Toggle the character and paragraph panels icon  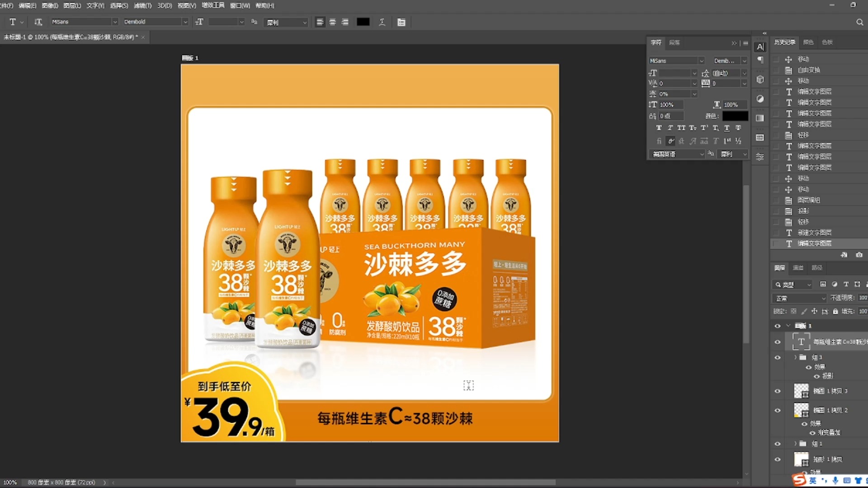coord(401,22)
